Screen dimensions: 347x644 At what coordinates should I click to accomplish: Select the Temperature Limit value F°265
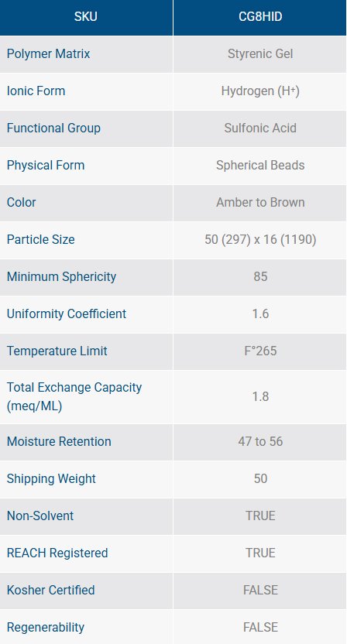coord(260,351)
